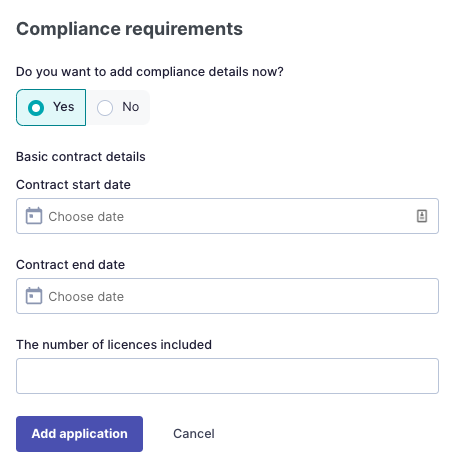Click the 'Yes' option label text

[64, 107]
